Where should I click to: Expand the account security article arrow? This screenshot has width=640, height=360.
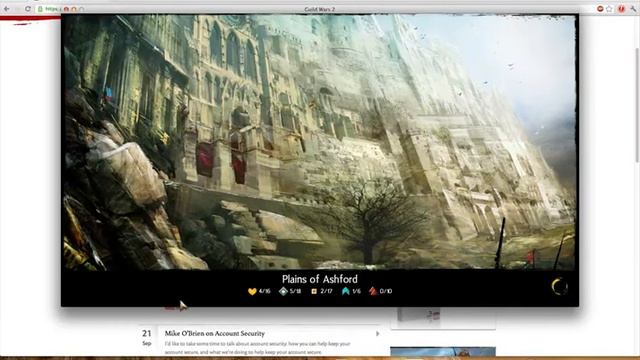click(x=378, y=333)
